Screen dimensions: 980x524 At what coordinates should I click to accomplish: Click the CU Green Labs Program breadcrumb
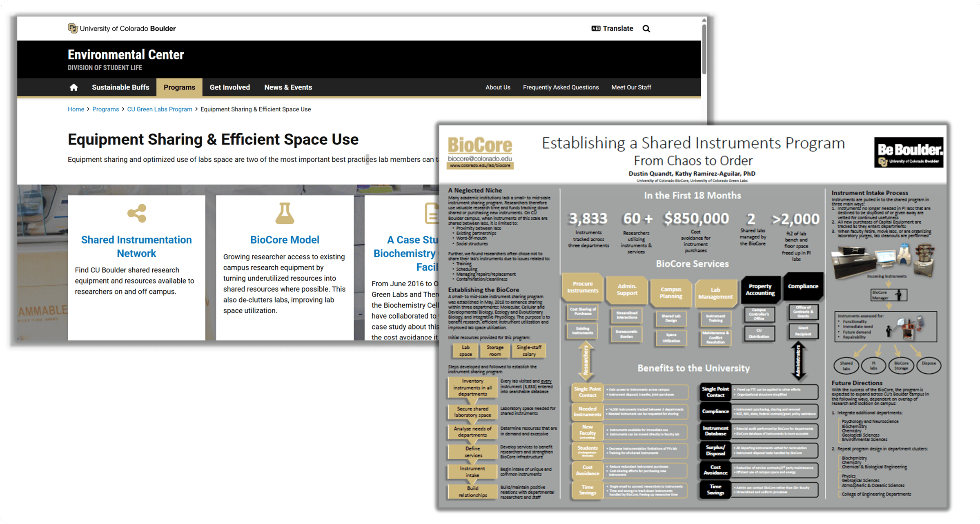tap(159, 109)
